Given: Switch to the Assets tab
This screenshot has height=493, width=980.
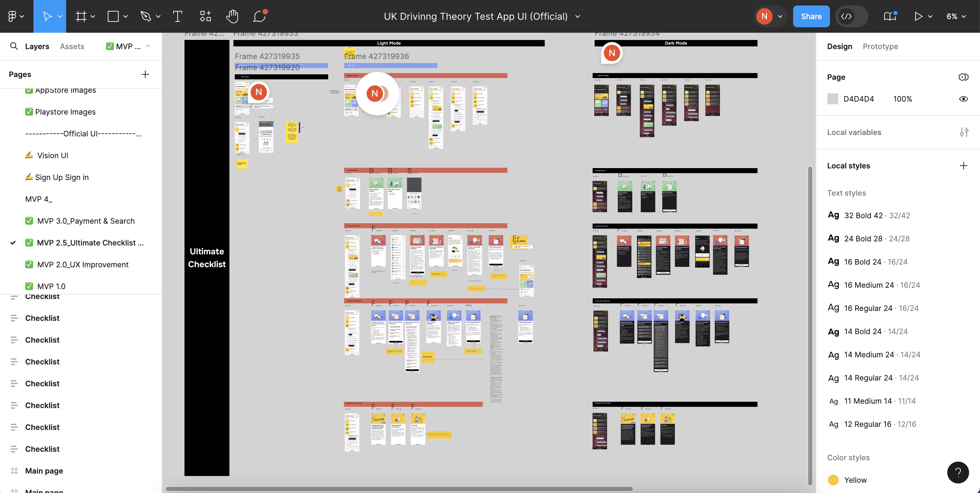Looking at the screenshot, I should (72, 46).
